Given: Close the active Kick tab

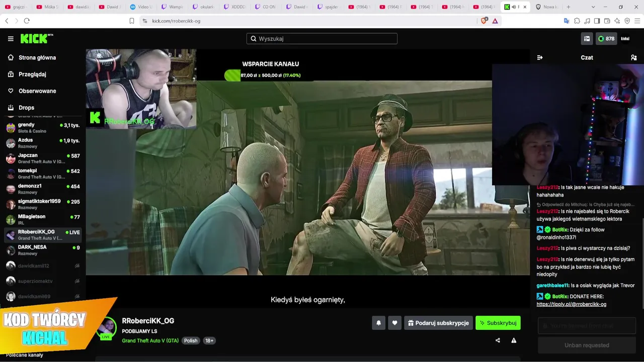Looking at the screenshot, I should tap(525, 7).
